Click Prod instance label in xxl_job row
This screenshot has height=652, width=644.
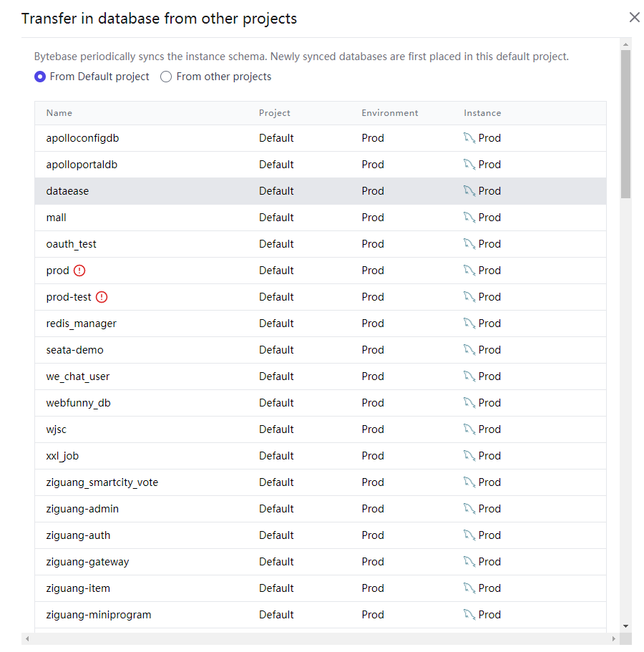489,456
